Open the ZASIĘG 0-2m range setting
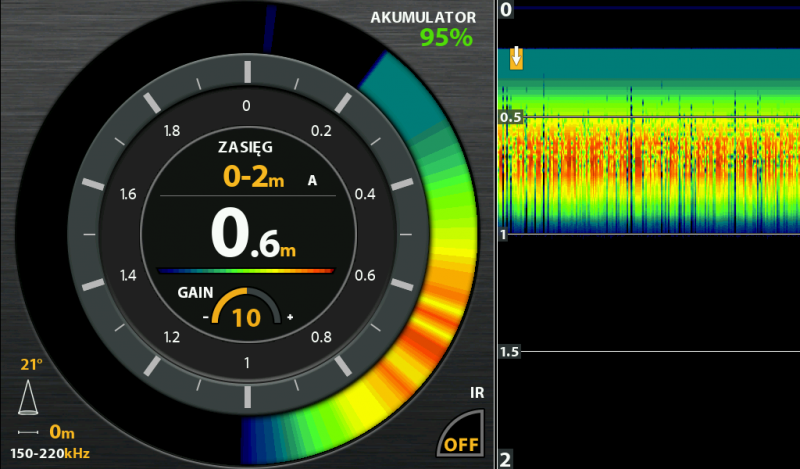This screenshot has width=800, height=469. pos(254,178)
